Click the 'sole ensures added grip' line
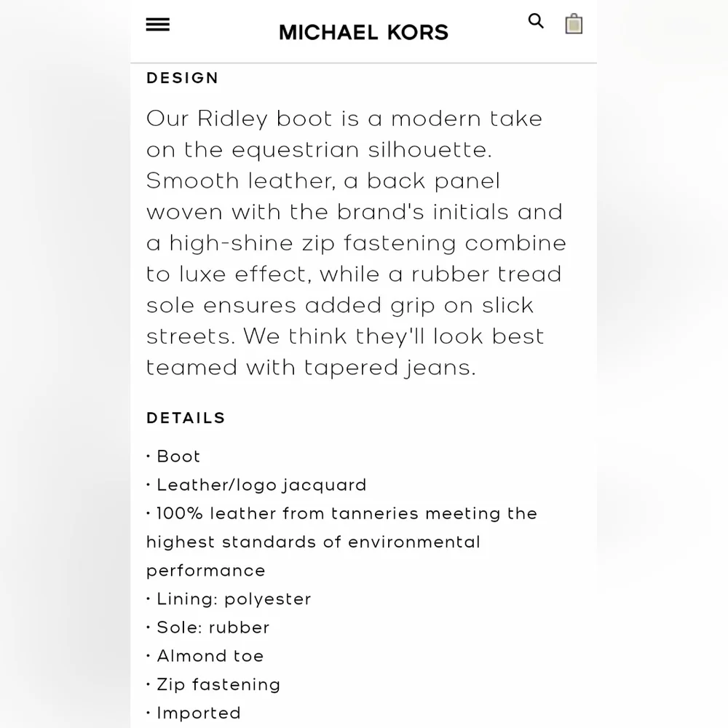Screen dimensions: 728x728 click(x=340, y=306)
